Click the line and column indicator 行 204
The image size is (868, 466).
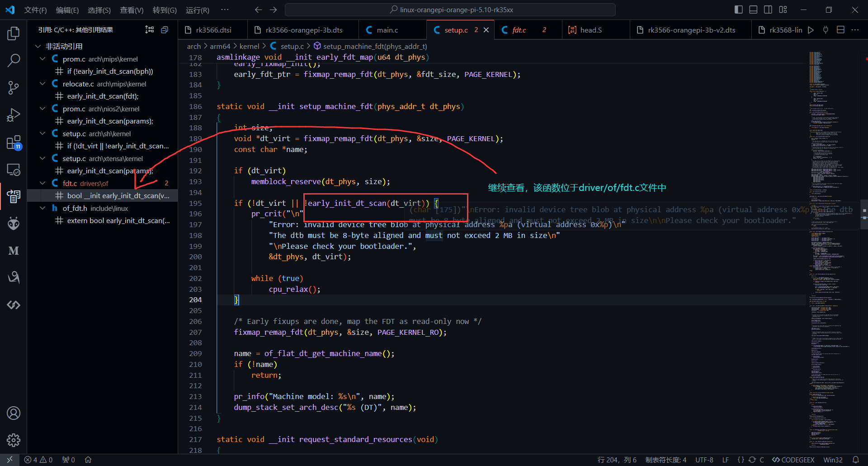pos(617,460)
